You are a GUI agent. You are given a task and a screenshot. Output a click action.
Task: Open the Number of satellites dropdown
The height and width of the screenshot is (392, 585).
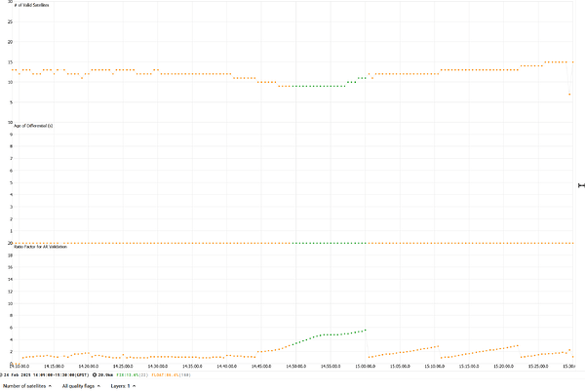[27, 386]
